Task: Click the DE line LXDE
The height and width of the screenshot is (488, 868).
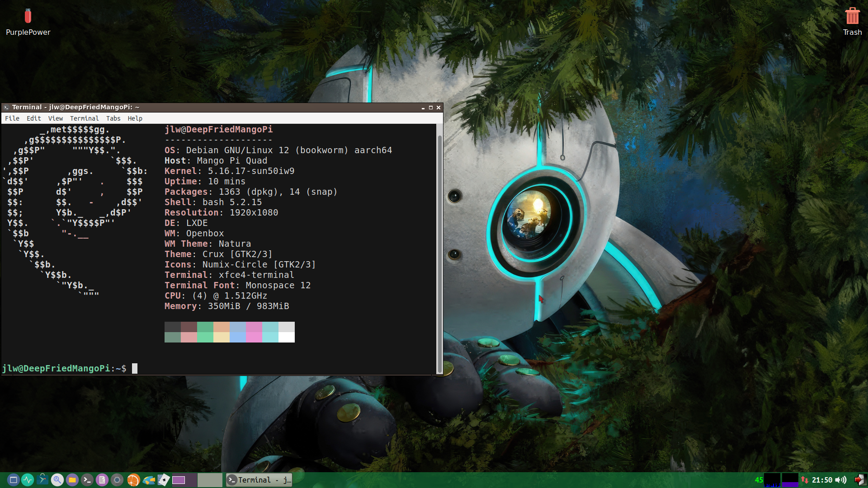Action: click(x=186, y=223)
